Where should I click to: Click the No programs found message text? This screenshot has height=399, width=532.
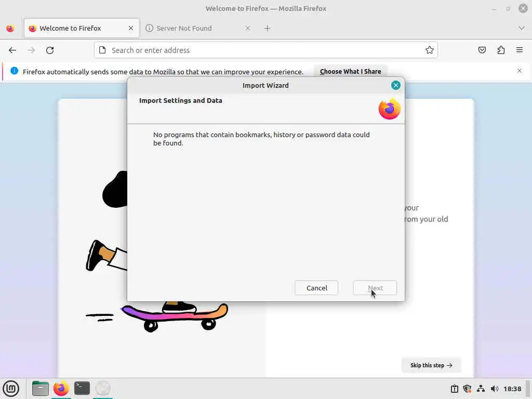click(x=261, y=139)
